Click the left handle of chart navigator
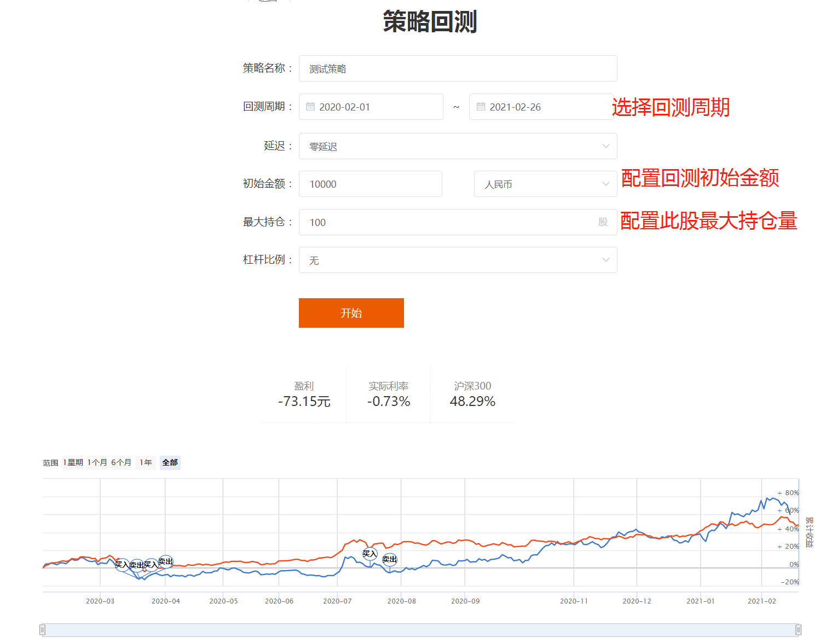Image resolution: width=831 pixels, height=644 pixels. click(x=43, y=630)
